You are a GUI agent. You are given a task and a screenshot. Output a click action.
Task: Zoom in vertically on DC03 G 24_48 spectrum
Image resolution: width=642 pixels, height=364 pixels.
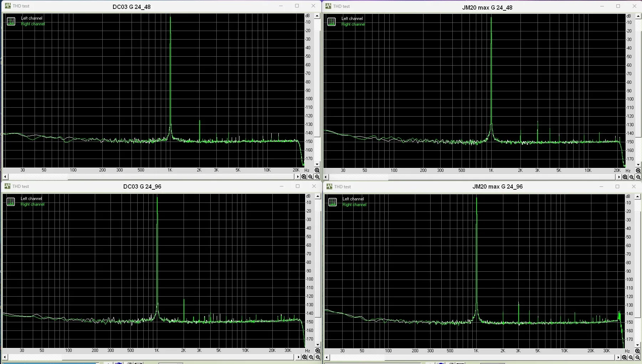[317, 170]
